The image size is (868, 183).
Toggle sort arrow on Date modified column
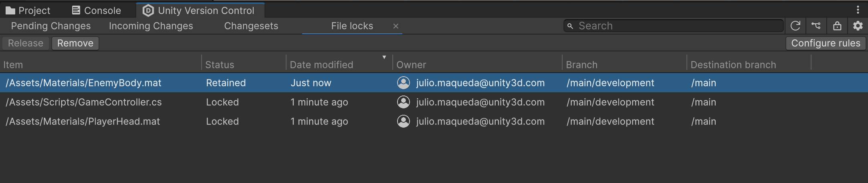384,57
